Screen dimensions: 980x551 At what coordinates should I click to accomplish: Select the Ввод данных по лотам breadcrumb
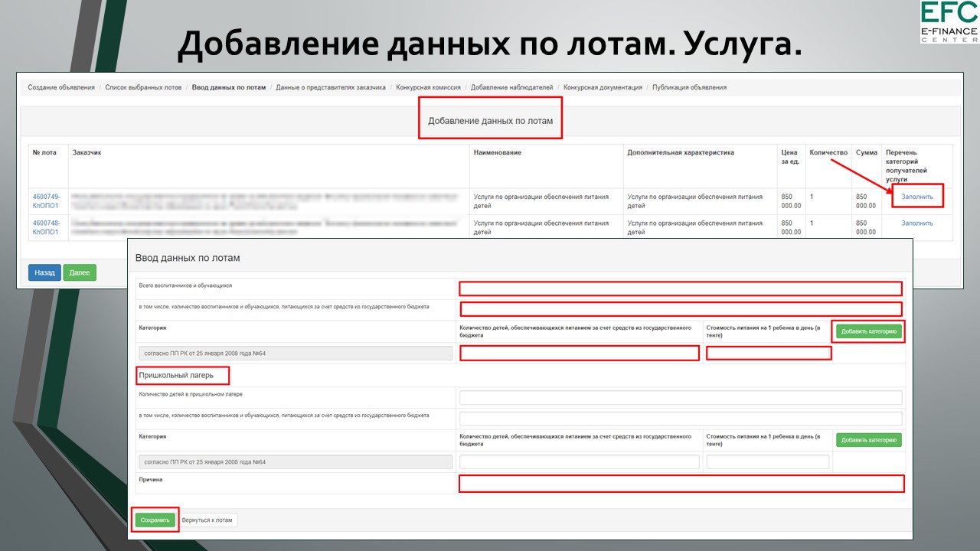[229, 87]
